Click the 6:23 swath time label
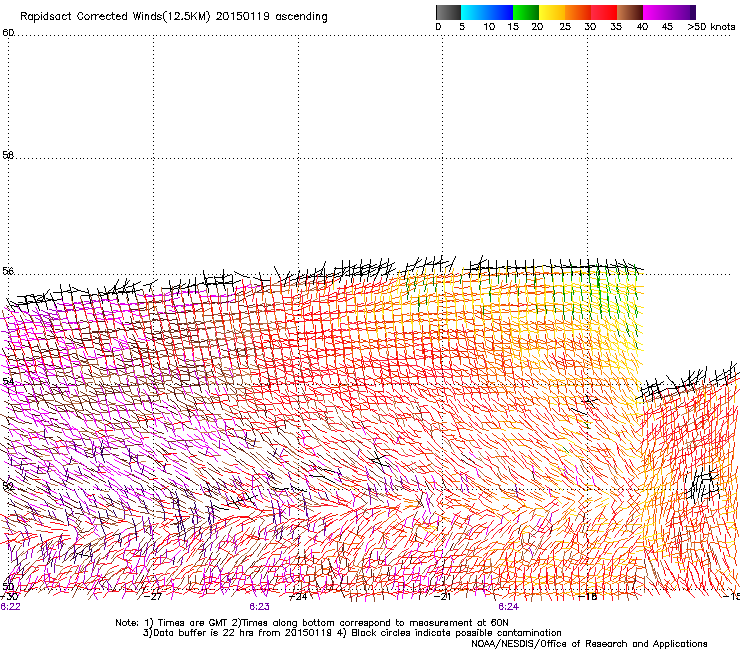The image size is (740, 650). coord(260,607)
